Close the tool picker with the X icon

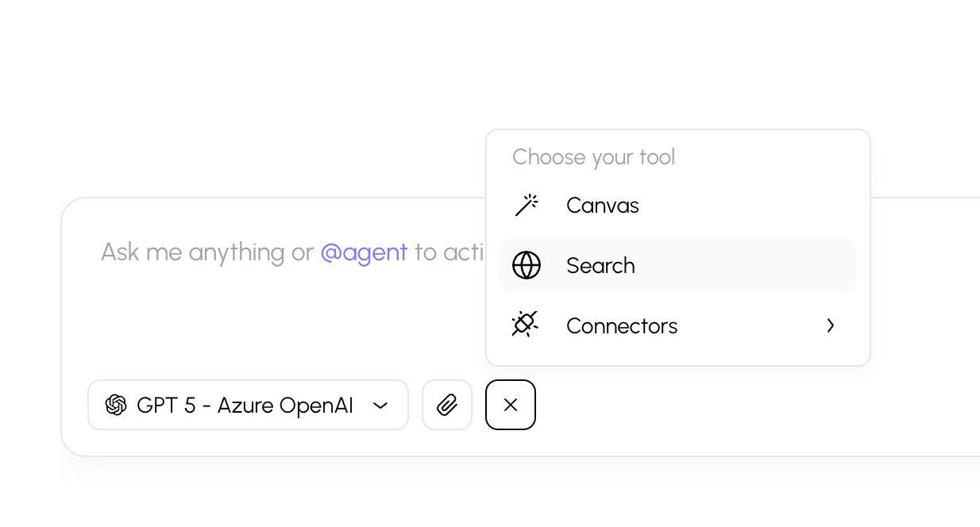(x=511, y=405)
